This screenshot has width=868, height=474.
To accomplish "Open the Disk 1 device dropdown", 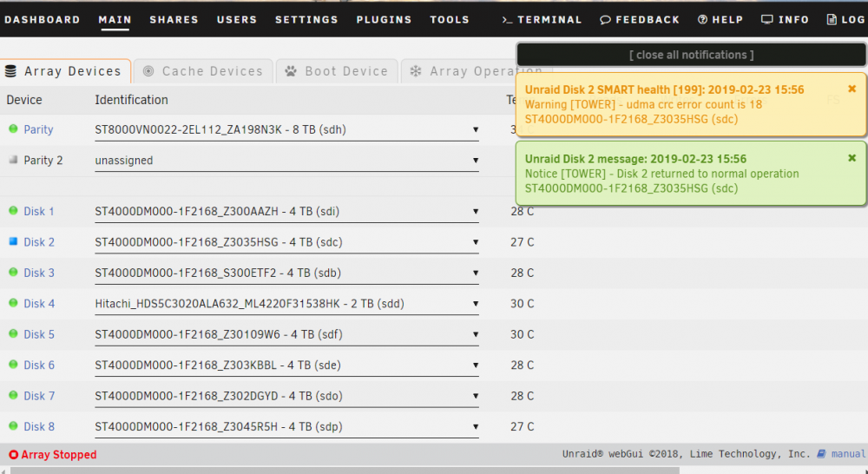I will pos(286,212).
